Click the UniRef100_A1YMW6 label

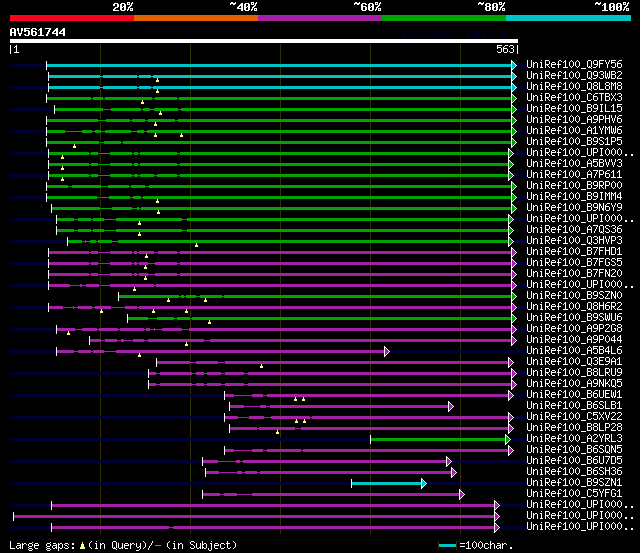coord(574,131)
